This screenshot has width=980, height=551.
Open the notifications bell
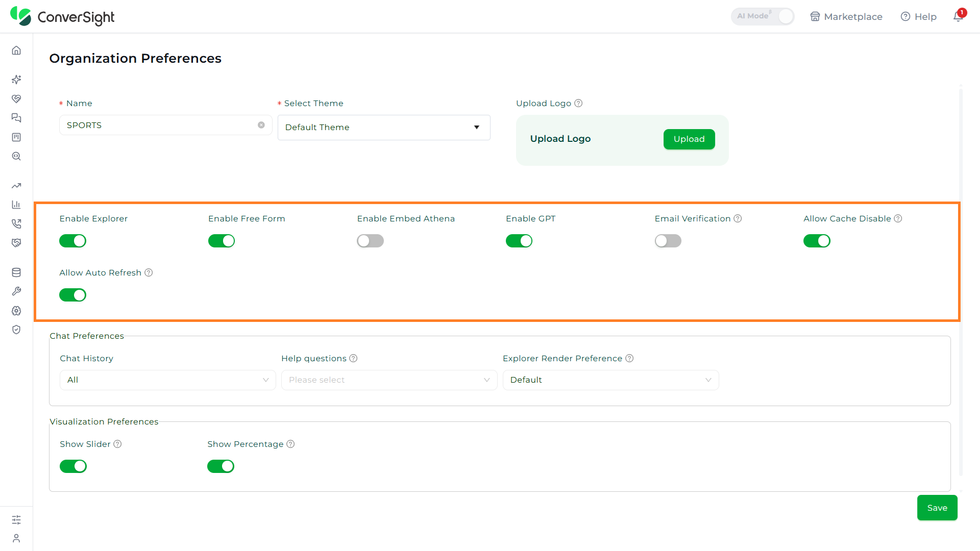958,16
